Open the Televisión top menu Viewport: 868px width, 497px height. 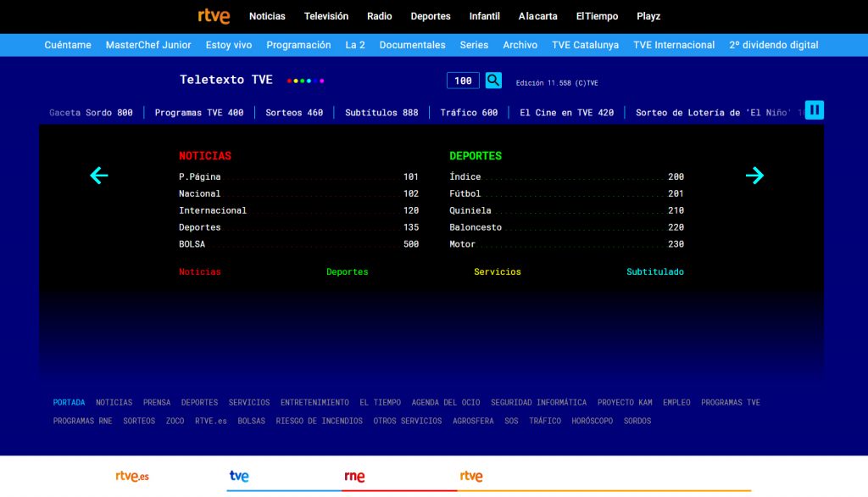coord(326,16)
